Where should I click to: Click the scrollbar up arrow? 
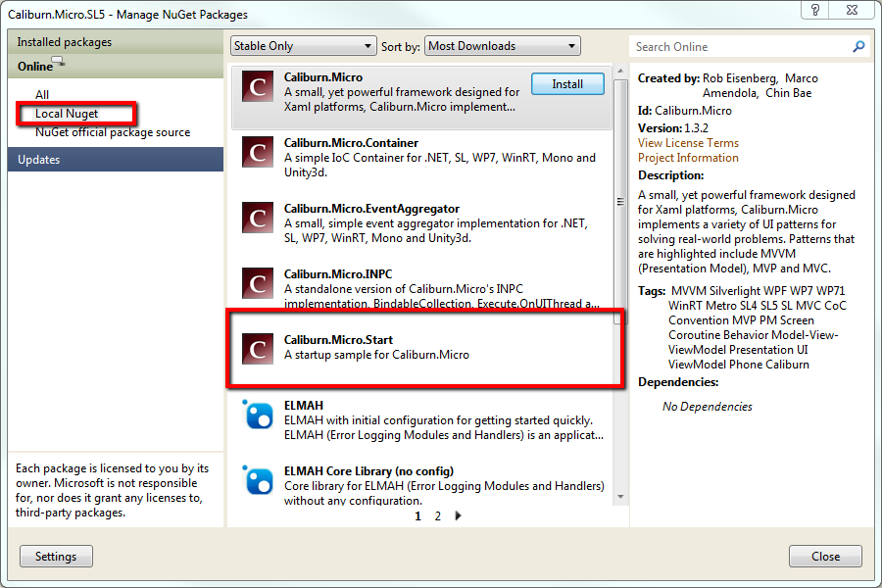point(620,71)
